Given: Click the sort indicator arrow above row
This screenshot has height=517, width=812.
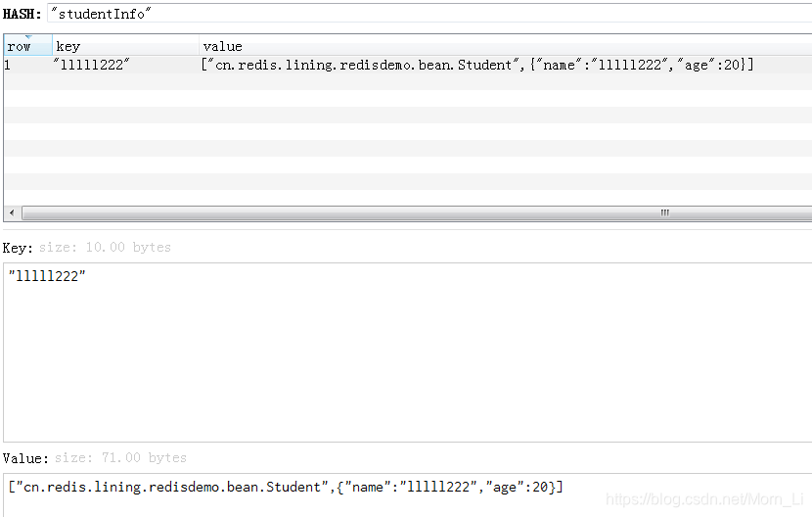Looking at the screenshot, I should 28,37.
